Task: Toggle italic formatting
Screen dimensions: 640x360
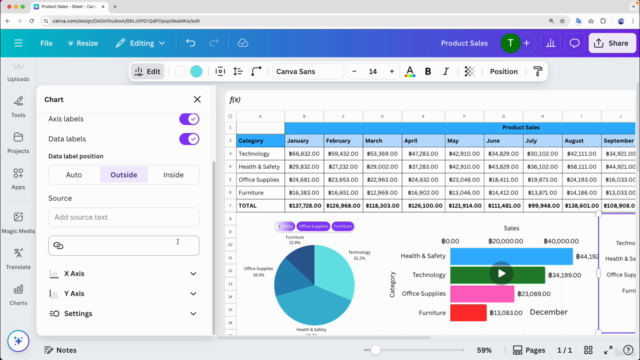Action: click(x=446, y=71)
